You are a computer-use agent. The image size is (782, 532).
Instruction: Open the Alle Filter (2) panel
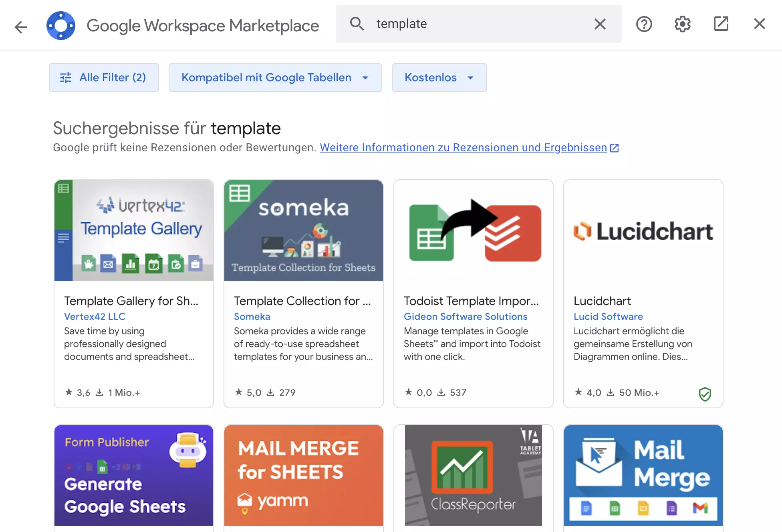[104, 78]
